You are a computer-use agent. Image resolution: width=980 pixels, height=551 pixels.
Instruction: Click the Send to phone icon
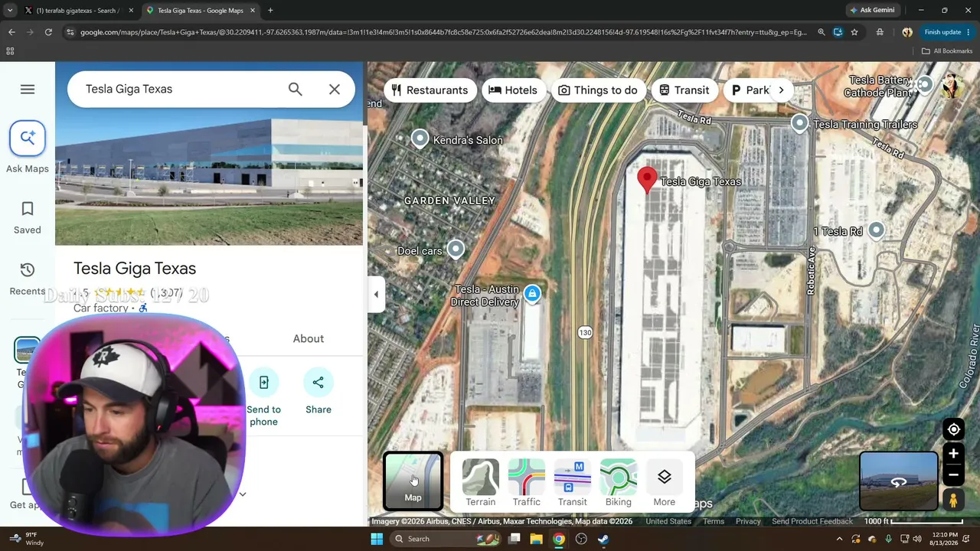click(x=263, y=382)
